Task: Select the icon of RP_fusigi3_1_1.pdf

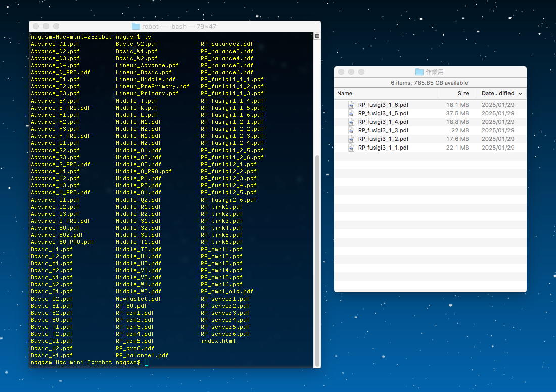Action: pos(352,148)
